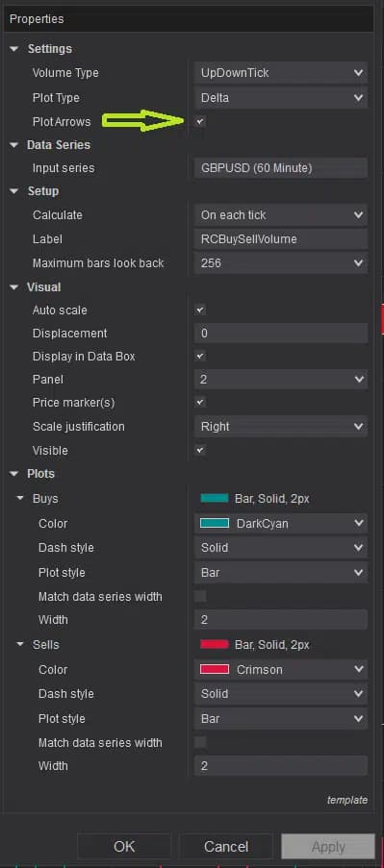Image resolution: width=384 pixels, height=868 pixels.
Task: Click the Label field RCBuySellVolume
Action: pyautogui.click(x=280, y=239)
